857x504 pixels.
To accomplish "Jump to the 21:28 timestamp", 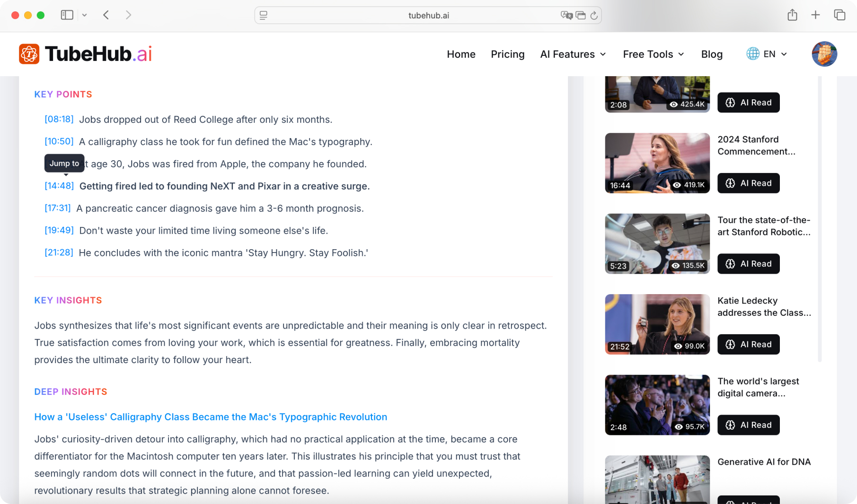I will click(59, 252).
